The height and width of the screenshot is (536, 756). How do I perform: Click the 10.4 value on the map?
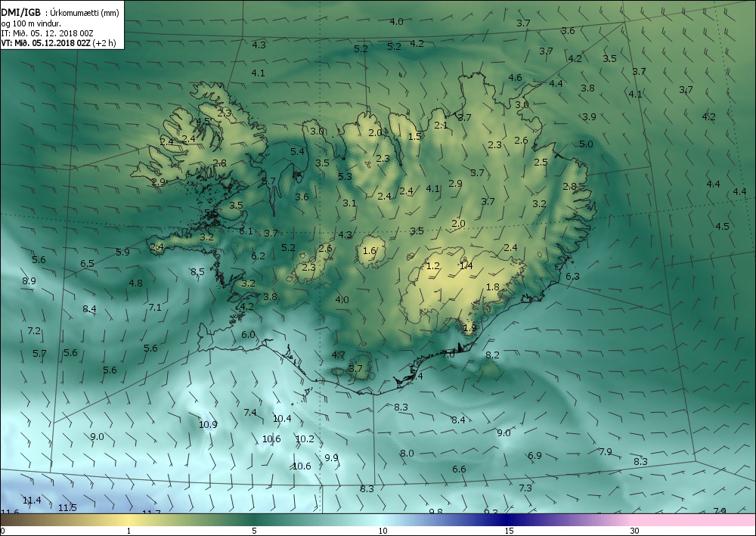pos(282,418)
